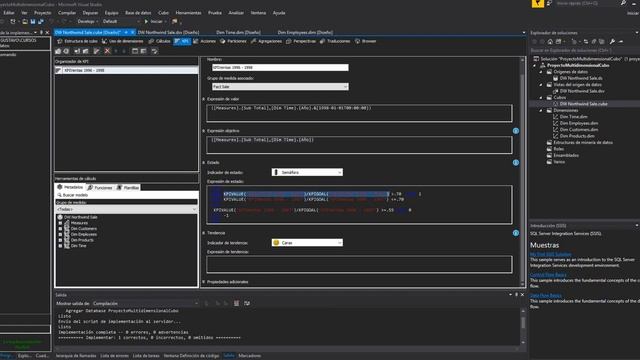
Task: Select the KPI designer tab
Action: [182, 41]
